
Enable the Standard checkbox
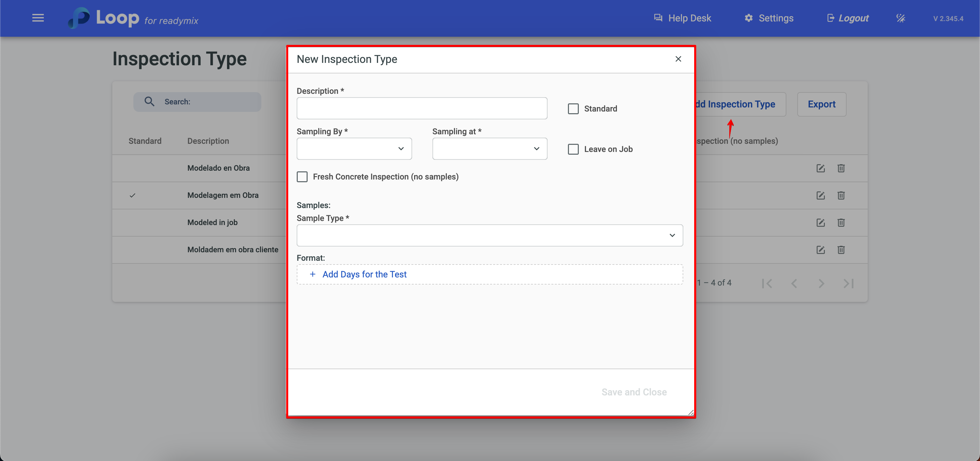573,109
